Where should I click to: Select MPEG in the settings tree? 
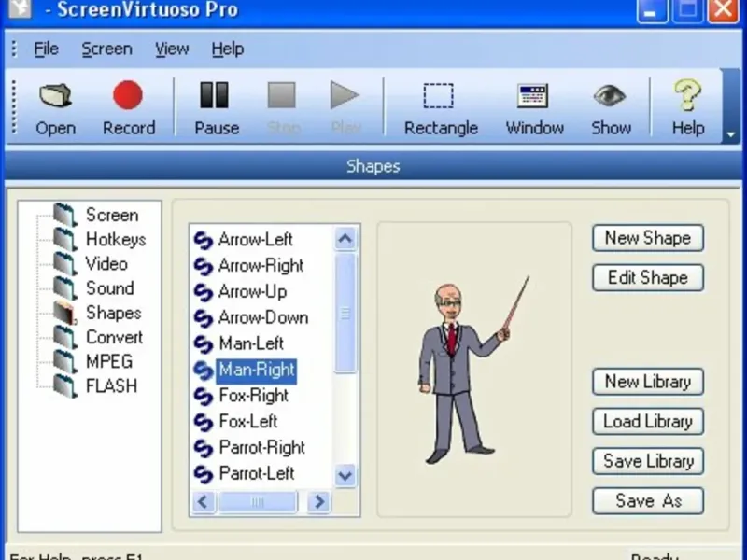(109, 361)
